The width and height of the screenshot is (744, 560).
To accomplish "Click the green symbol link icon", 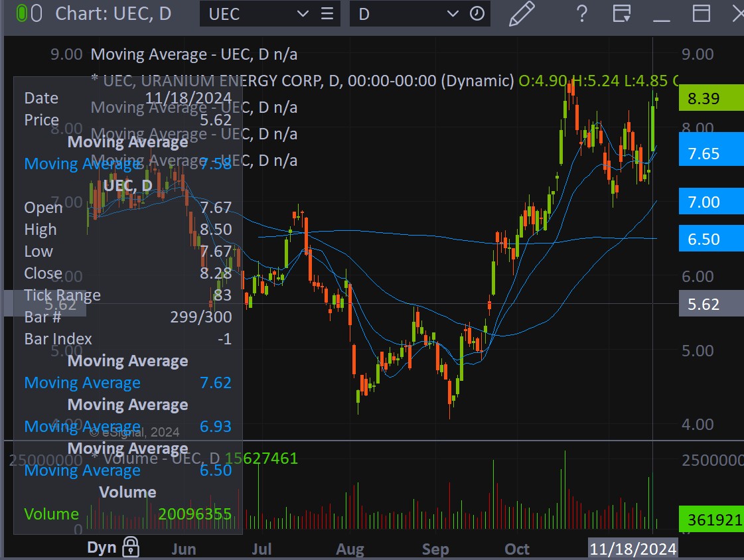I will point(21,13).
